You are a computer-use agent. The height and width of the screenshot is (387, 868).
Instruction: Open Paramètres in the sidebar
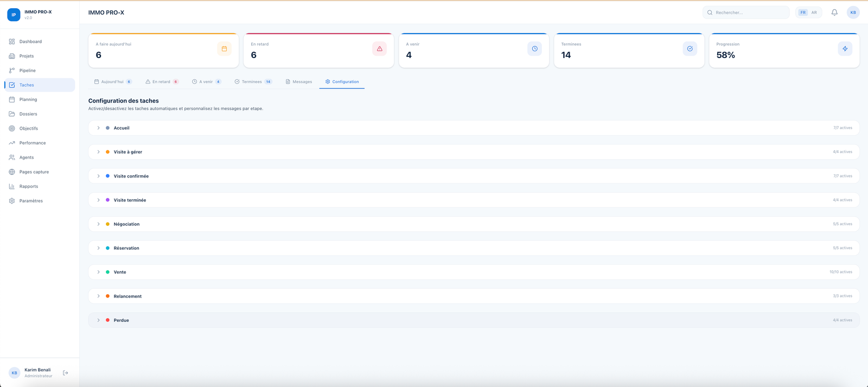(x=39, y=201)
